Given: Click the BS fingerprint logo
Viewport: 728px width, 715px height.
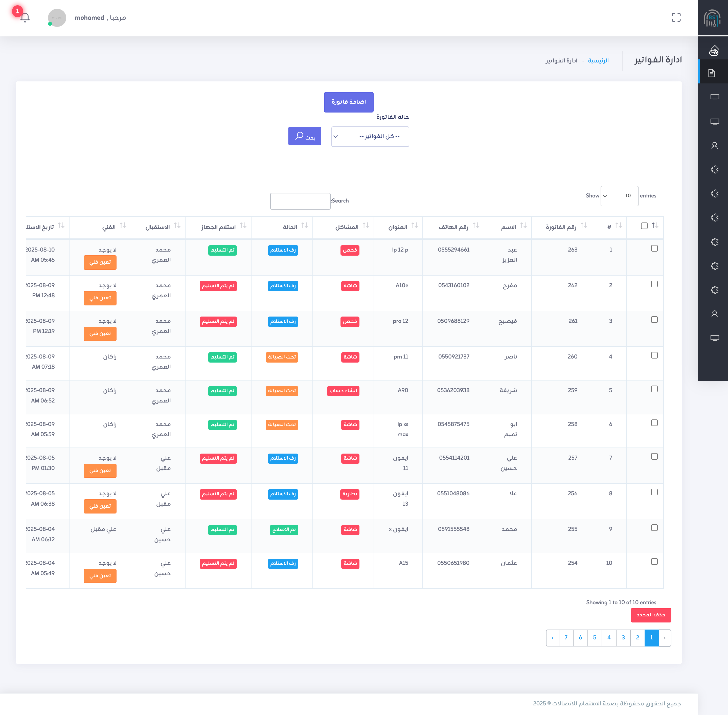Looking at the screenshot, I should (x=712, y=18).
